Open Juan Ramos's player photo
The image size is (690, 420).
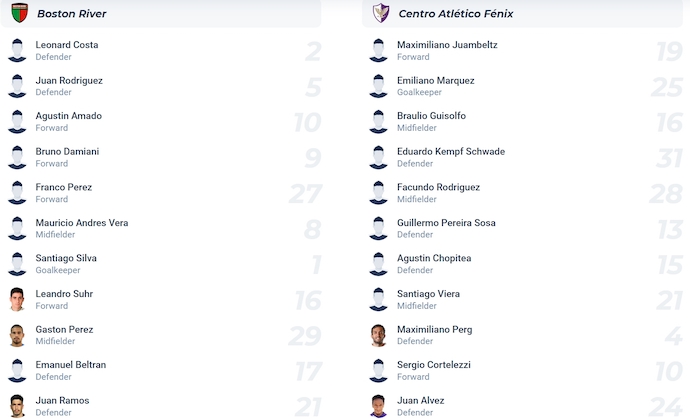point(17,406)
